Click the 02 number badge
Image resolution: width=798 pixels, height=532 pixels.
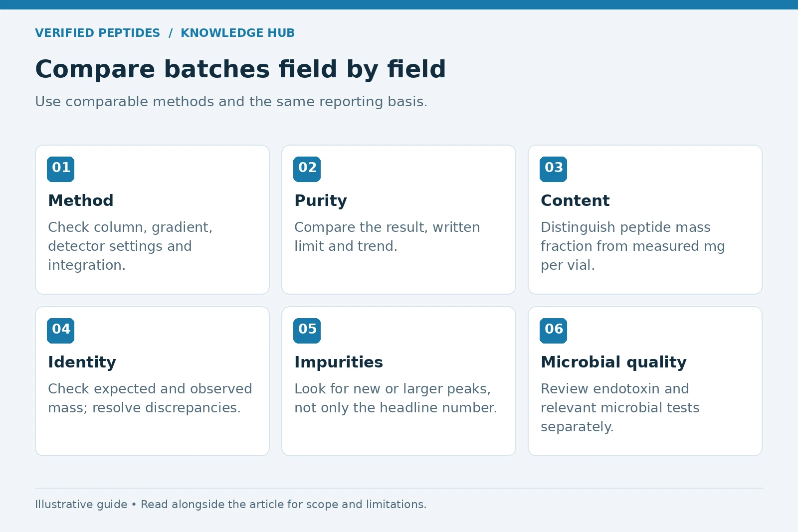[x=307, y=169]
